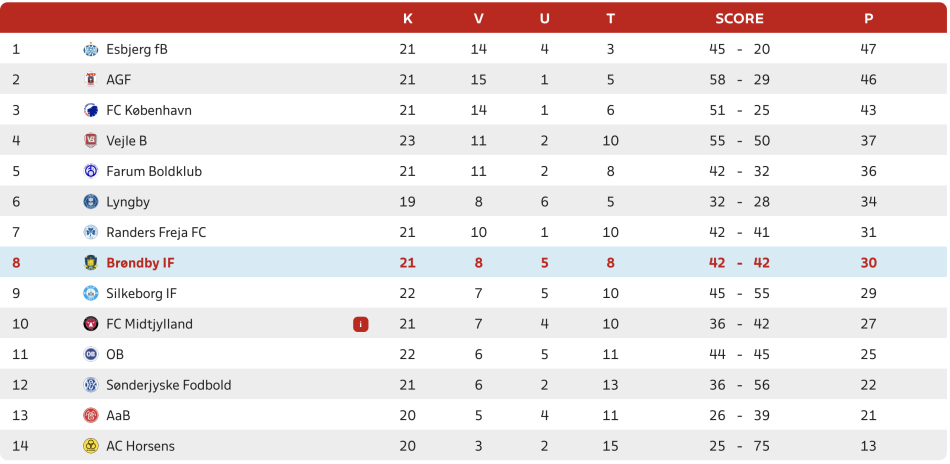Click the P points column header
This screenshot has width=950, height=464.
point(868,19)
